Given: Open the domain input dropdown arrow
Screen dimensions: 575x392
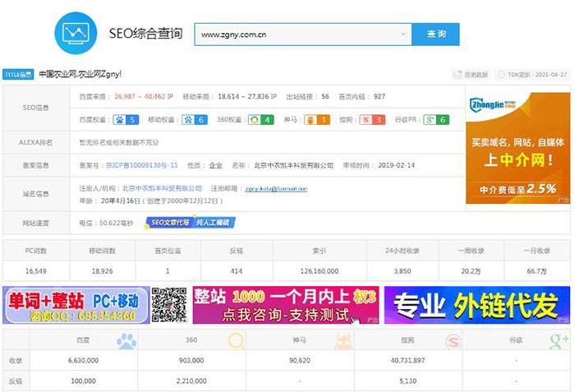Looking at the screenshot, I should [403, 35].
